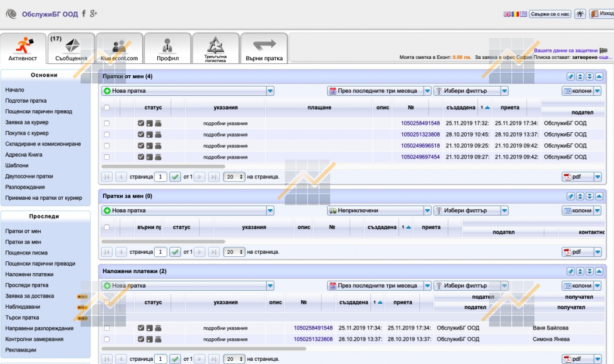This screenshot has height=364, width=614.
Task: Tick checkbox for Симона Янева row in Наложени платежи
Action: [107, 340]
